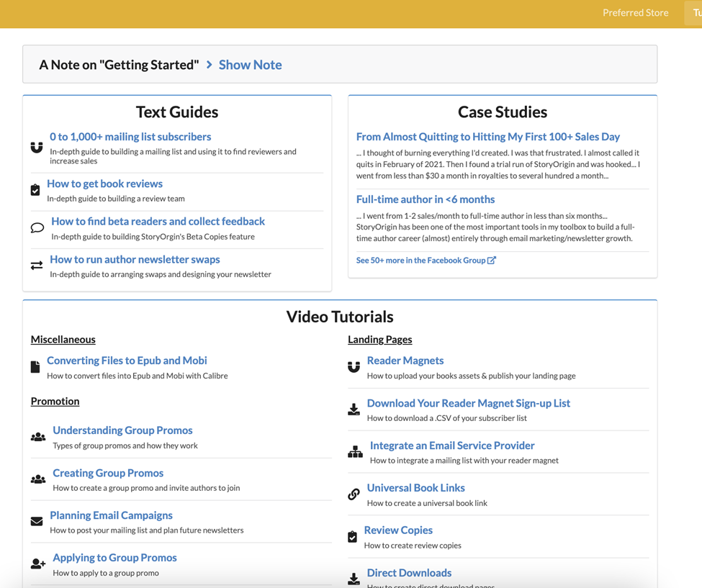
Task: Click the chain link icon beside Universal Book Links
Action: 354,494
